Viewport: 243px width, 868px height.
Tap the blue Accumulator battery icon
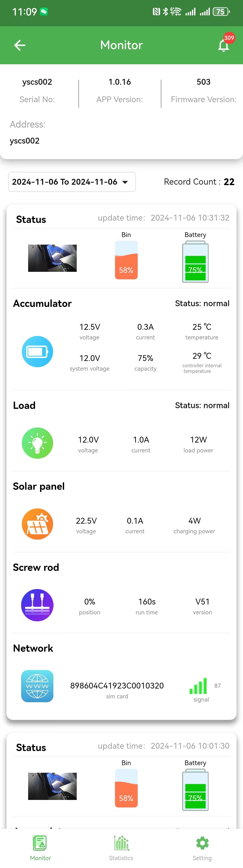point(37,351)
